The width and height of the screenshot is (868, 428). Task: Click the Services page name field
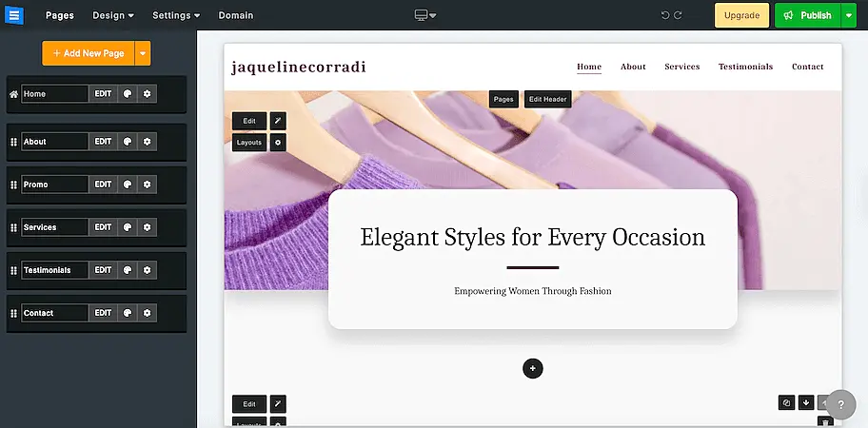tap(54, 227)
